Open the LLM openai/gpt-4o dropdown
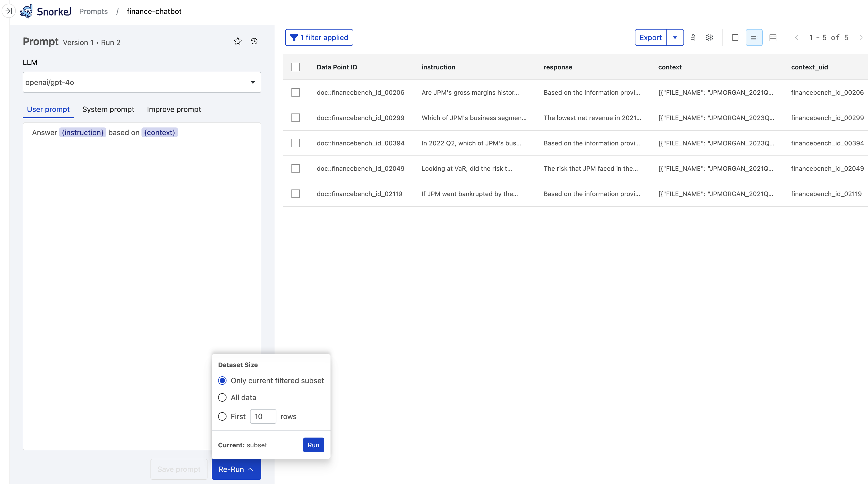The image size is (868, 484). click(142, 82)
